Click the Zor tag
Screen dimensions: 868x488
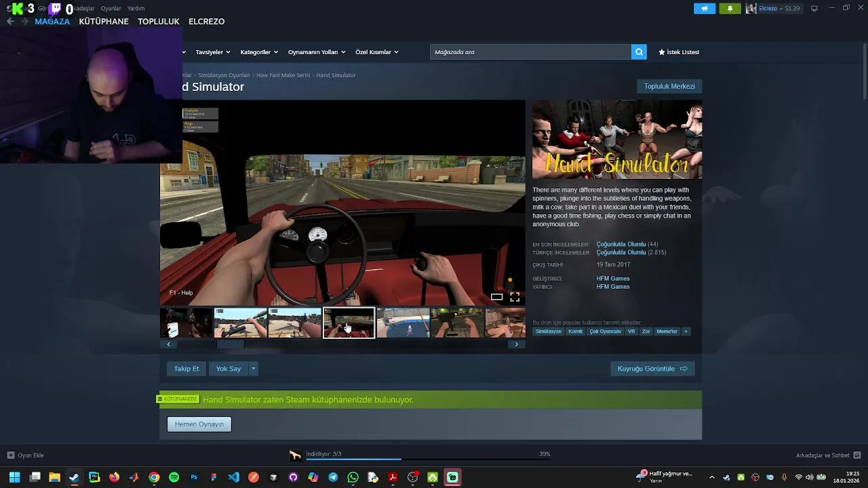(x=646, y=331)
